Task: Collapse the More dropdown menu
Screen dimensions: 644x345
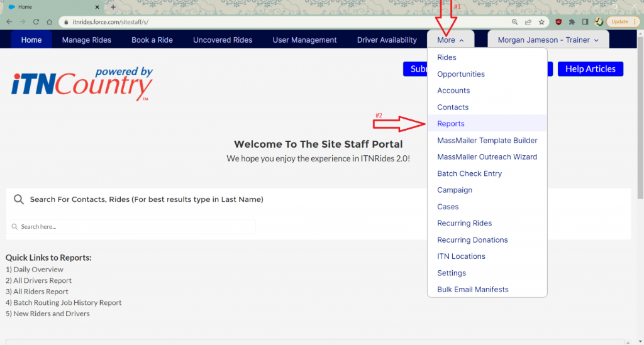Action: pos(451,40)
